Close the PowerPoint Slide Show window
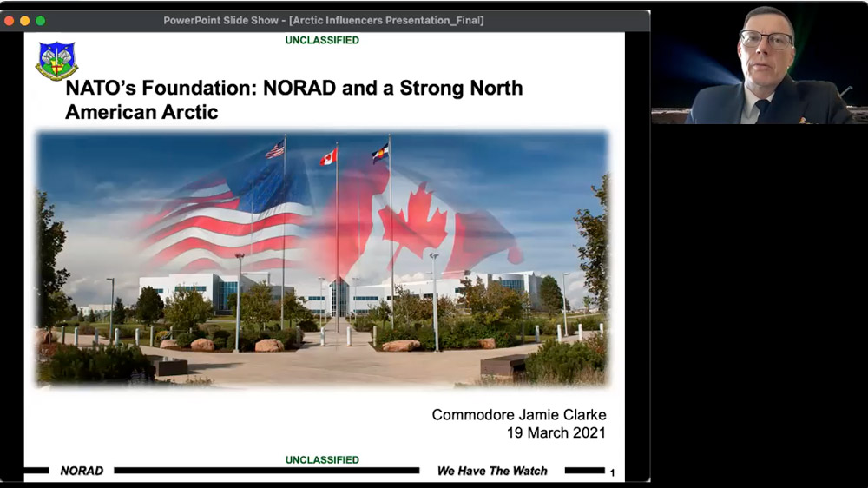 point(10,20)
